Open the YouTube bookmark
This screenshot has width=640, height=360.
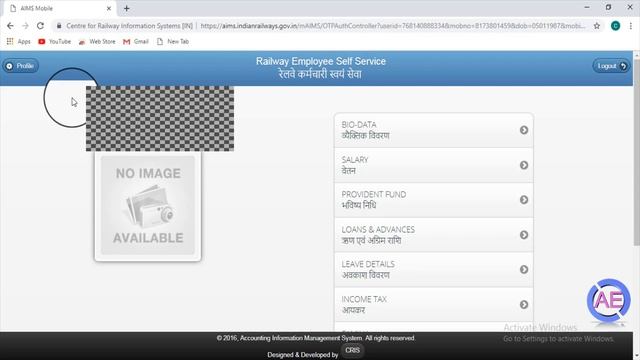[x=54, y=42]
